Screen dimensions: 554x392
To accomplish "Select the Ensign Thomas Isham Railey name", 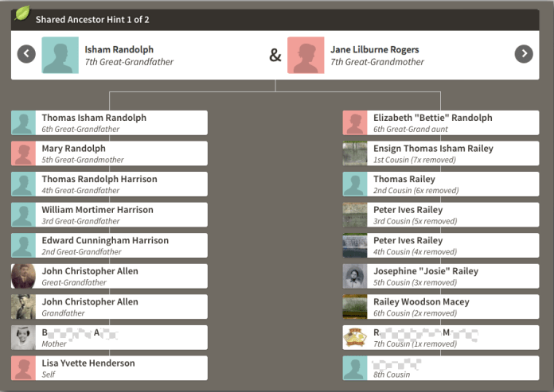I will (434, 149).
